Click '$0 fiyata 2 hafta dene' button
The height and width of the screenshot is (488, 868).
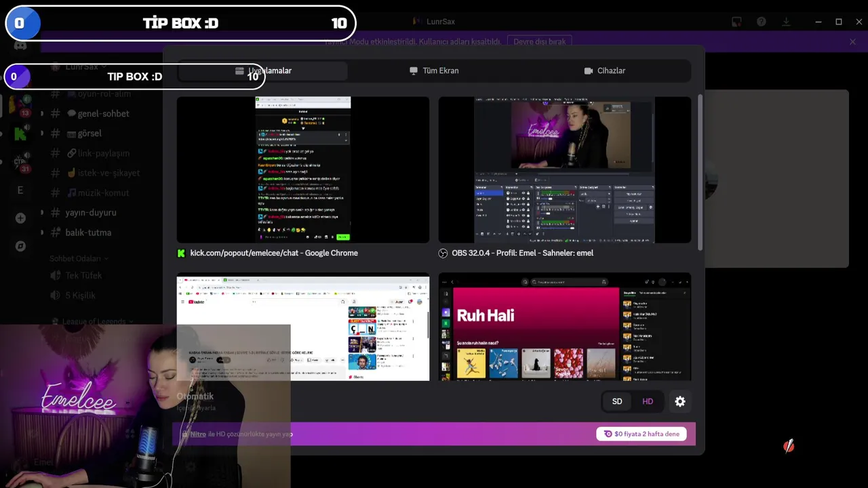point(642,434)
